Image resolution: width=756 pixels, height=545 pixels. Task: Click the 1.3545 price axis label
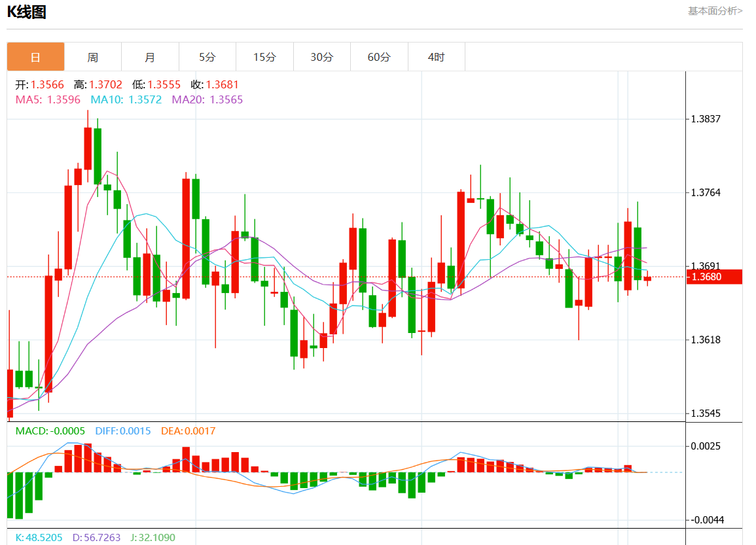706,413
